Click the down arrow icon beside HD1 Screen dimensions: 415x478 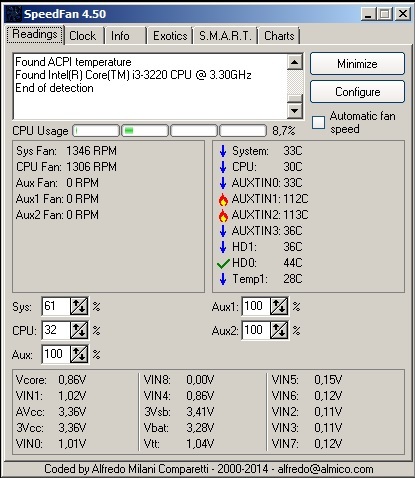(x=223, y=247)
